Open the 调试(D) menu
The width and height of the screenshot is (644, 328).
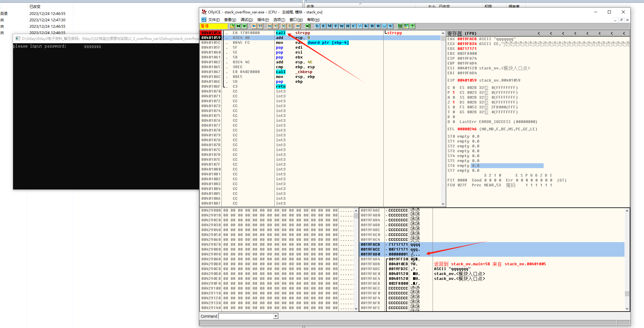(247, 19)
